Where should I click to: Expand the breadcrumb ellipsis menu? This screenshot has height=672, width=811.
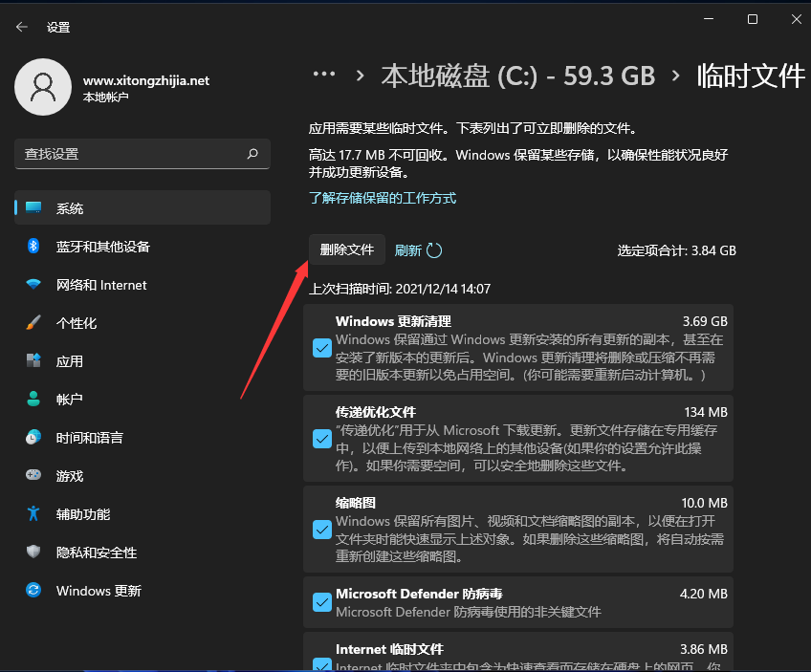click(324, 73)
